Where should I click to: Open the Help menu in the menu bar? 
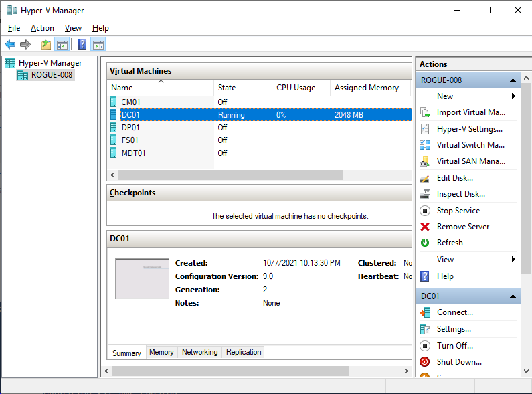100,28
